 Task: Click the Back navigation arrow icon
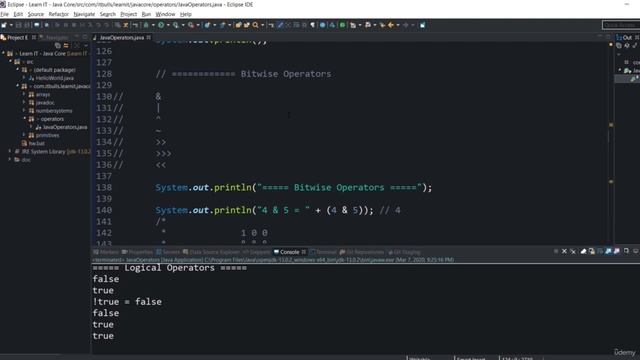pyautogui.click(x=391, y=25)
